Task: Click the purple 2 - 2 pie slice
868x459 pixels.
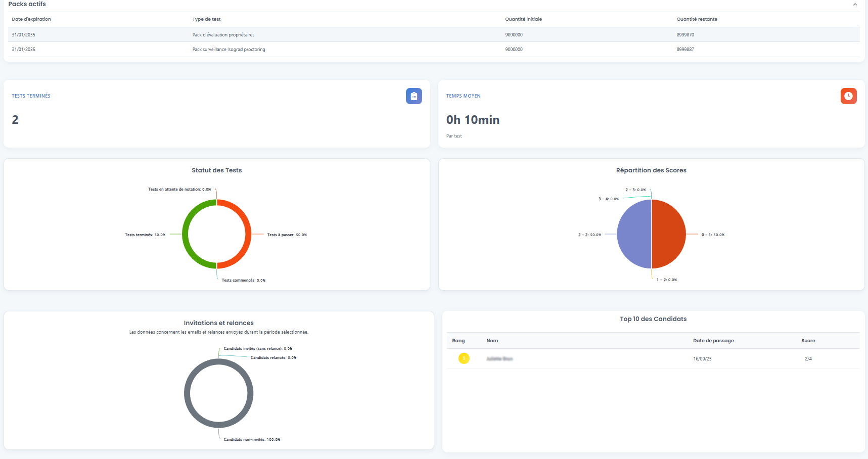Action: point(634,234)
